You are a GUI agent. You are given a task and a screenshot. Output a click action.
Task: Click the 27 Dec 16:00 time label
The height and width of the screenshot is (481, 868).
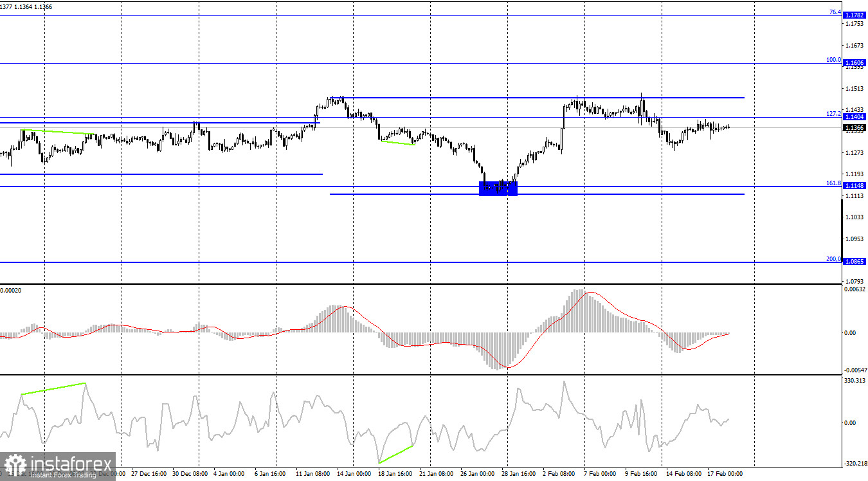tap(150, 474)
